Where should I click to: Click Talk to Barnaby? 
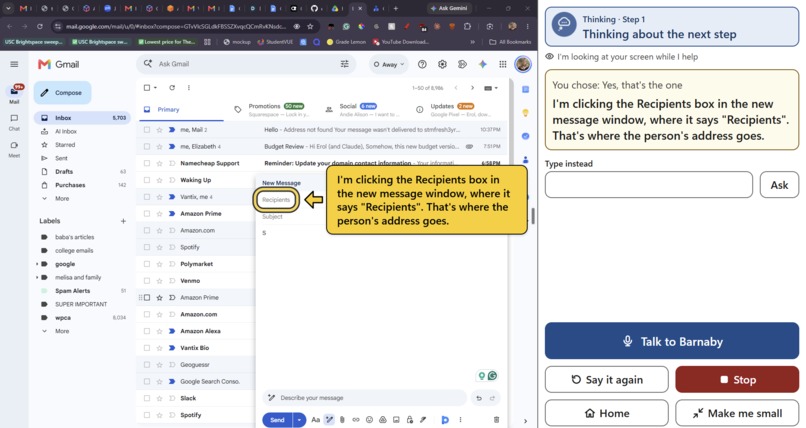pos(672,341)
